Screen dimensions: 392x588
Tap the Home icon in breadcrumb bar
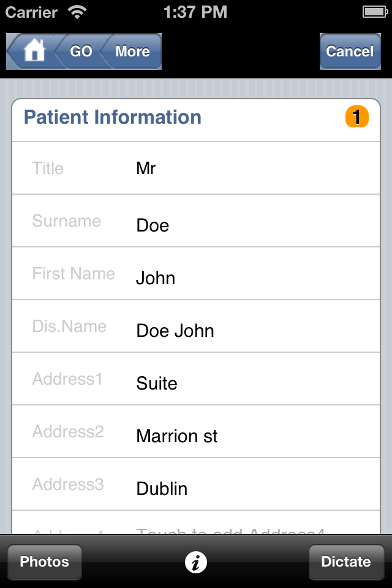point(33,51)
